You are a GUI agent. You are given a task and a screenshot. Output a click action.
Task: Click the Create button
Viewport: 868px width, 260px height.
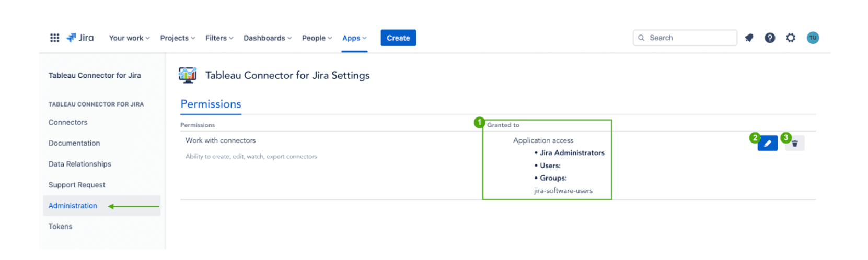click(x=398, y=38)
